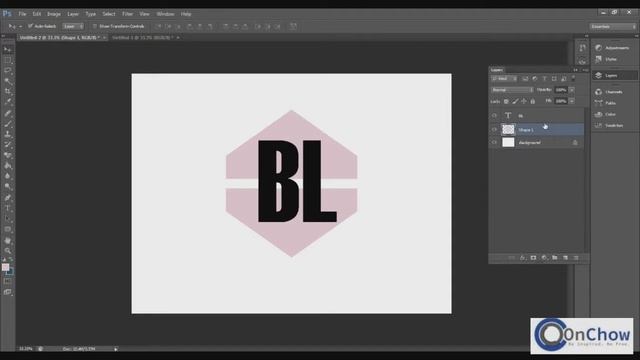Screen dimensions: 640x360
Task: Toggle Lock image pixels brush icon
Action: point(515,101)
